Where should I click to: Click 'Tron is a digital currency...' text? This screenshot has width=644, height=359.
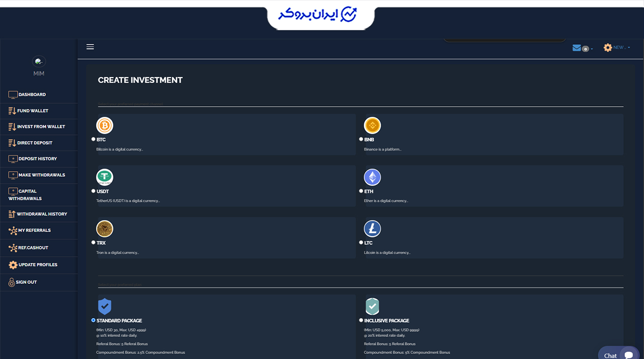tap(118, 253)
